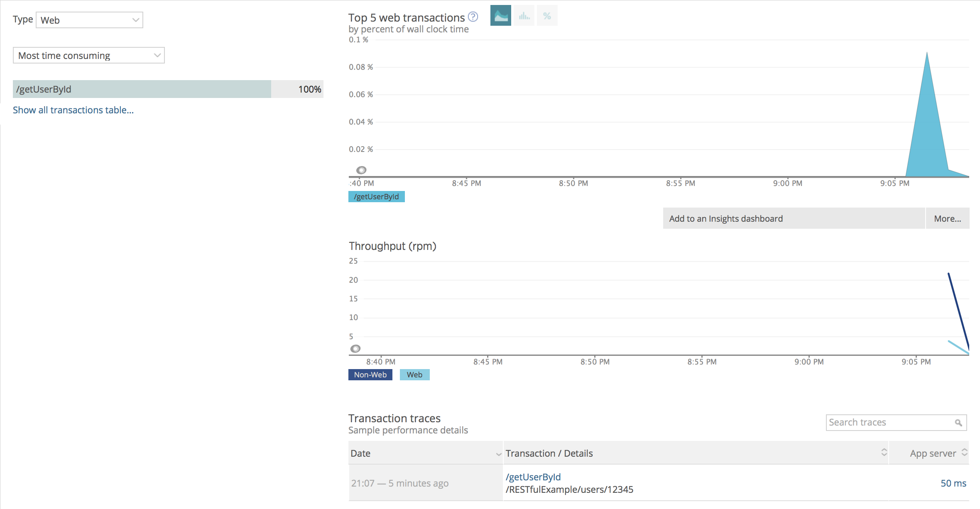
Task: Open the More... button
Action: tap(948, 218)
